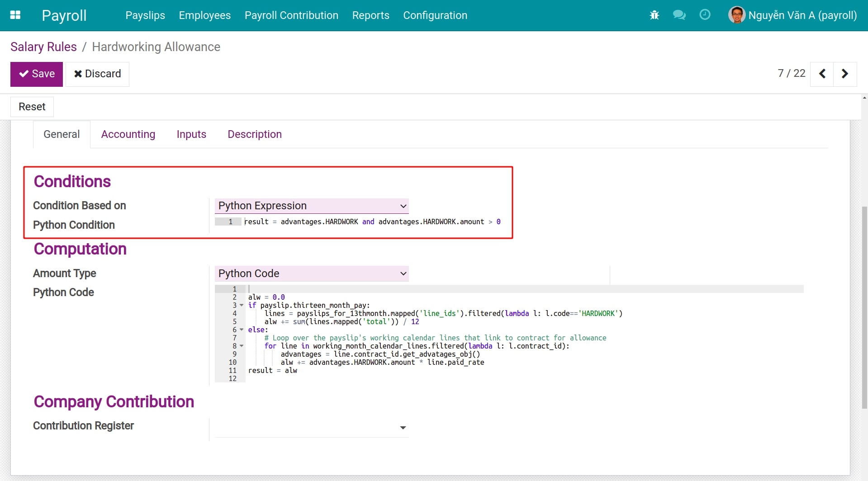Activate the developer bug icon
The width and height of the screenshot is (868, 481).
654,15
